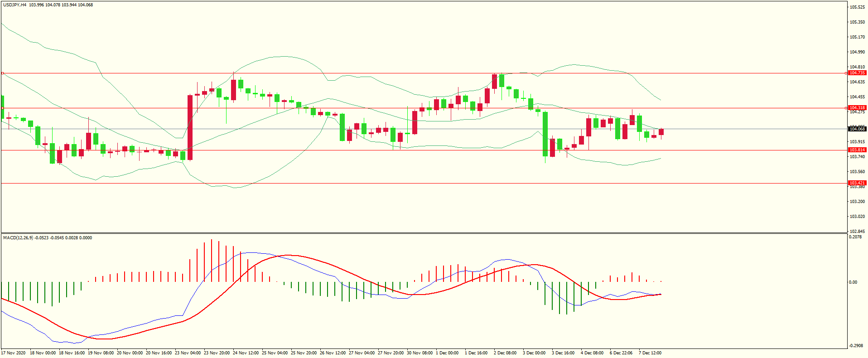Click the 23 Nov 04:00 time label
Image resolution: width=868 pixels, height=358 pixels.
click(188, 353)
